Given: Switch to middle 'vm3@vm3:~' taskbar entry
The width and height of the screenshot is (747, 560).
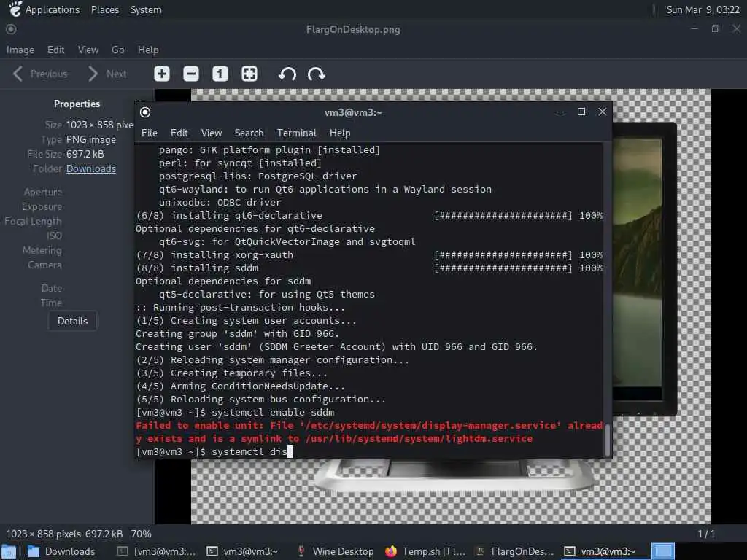Looking at the screenshot, I should click(242, 551).
